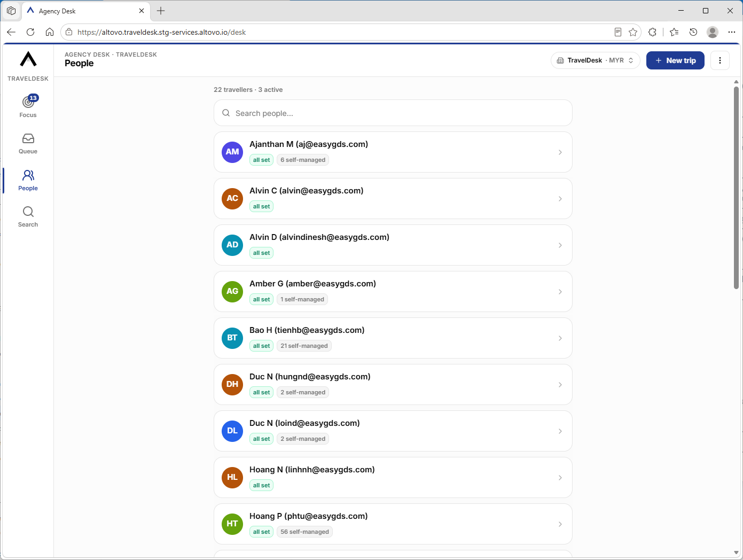Expand Alvin C's row chevron
Screen dimensions: 743x560
coord(560,199)
